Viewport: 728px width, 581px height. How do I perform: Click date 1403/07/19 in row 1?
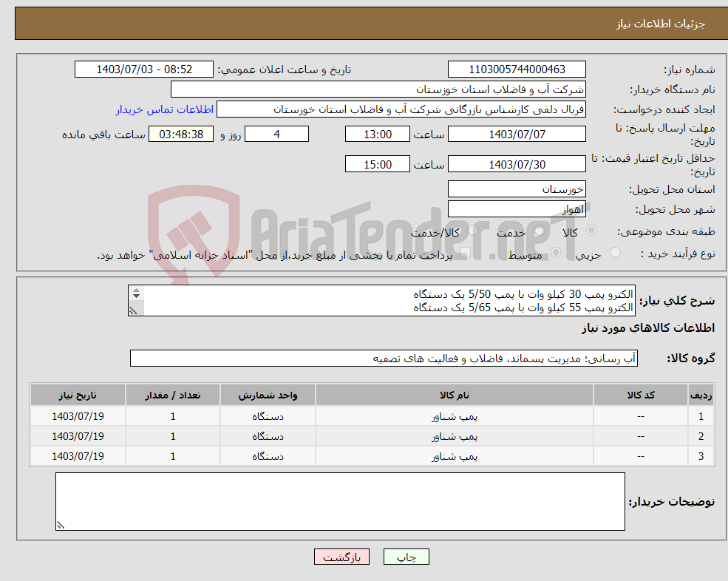pos(78,417)
